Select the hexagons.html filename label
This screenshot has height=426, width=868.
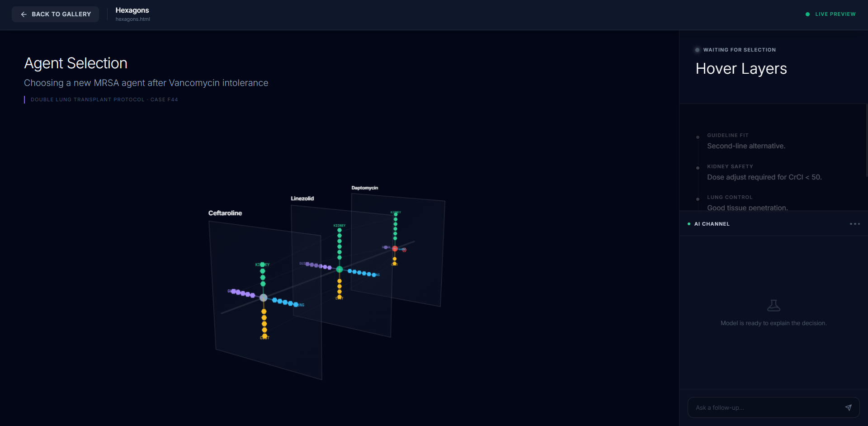(132, 19)
